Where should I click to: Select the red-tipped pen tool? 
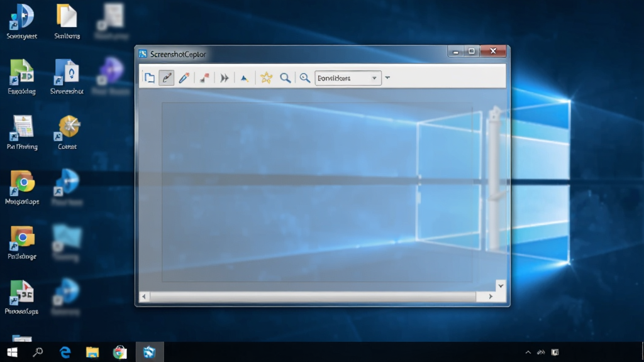(x=184, y=78)
